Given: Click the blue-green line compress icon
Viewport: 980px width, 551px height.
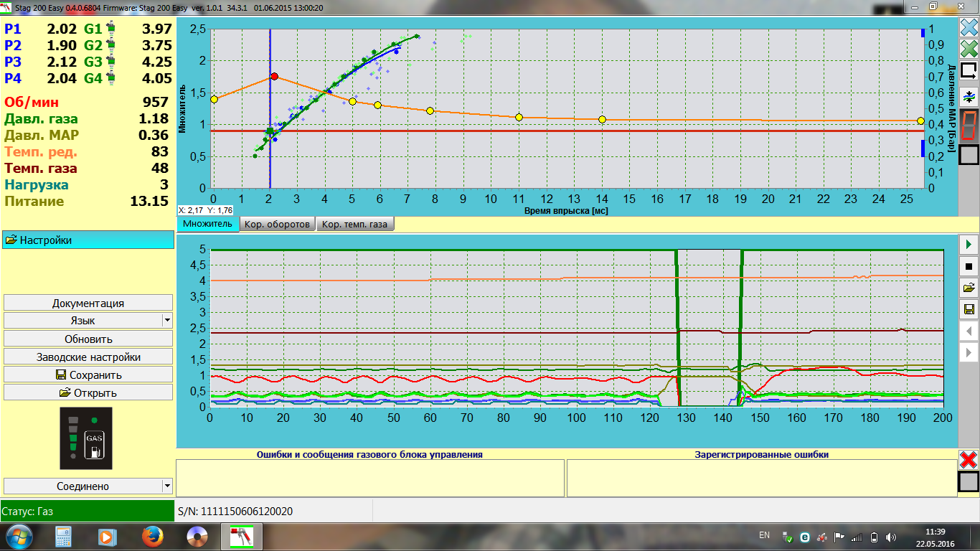Looking at the screenshot, I should coord(969,96).
